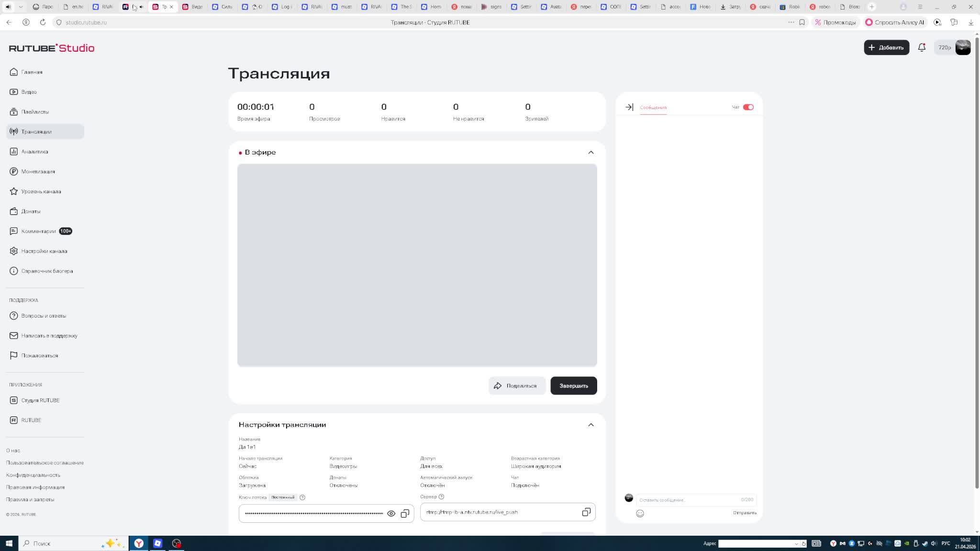Copy the RTMP server URL
Screen dimensions: 980x551
tap(586, 512)
